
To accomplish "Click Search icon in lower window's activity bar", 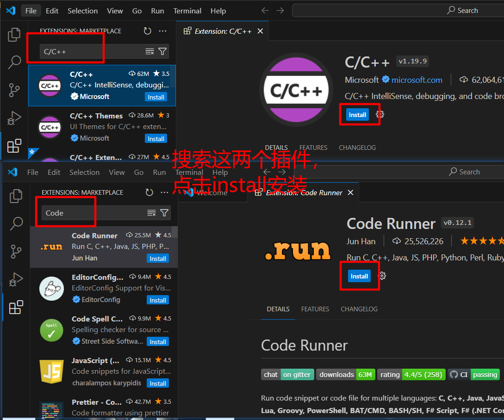I will click(x=16, y=224).
